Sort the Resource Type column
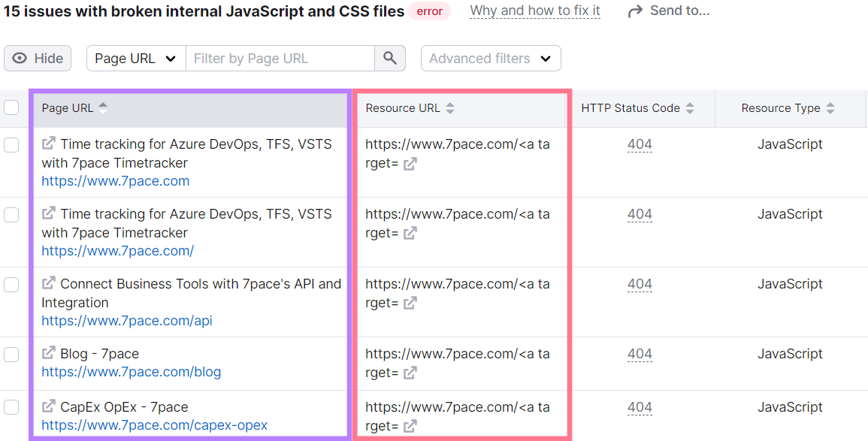868x441 pixels. pyautogui.click(x=830, y=107)
